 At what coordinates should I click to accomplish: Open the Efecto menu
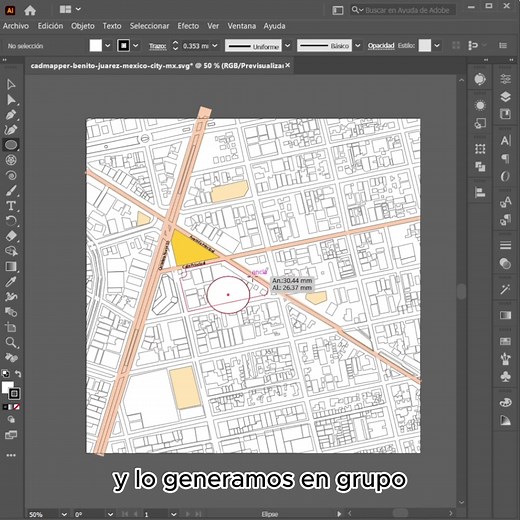pos(188,26)
